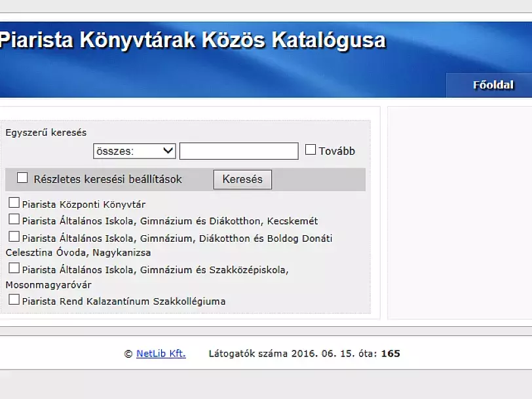Image resolution: width=532 pixels, height=399 pixels.
Task: Select Piarista Rend Kalazantínum Szakkollégiuma checkbox
Action: (x=14, y=299)
